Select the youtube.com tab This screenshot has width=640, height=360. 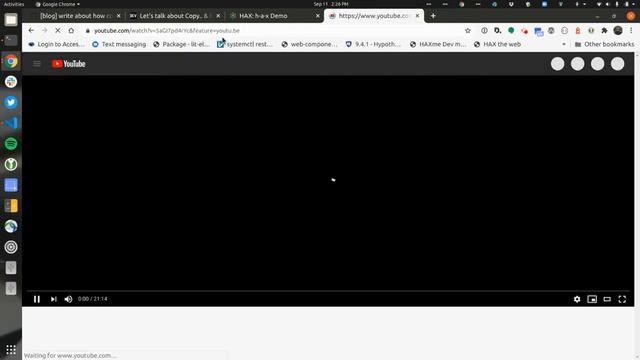click(373, 16)
